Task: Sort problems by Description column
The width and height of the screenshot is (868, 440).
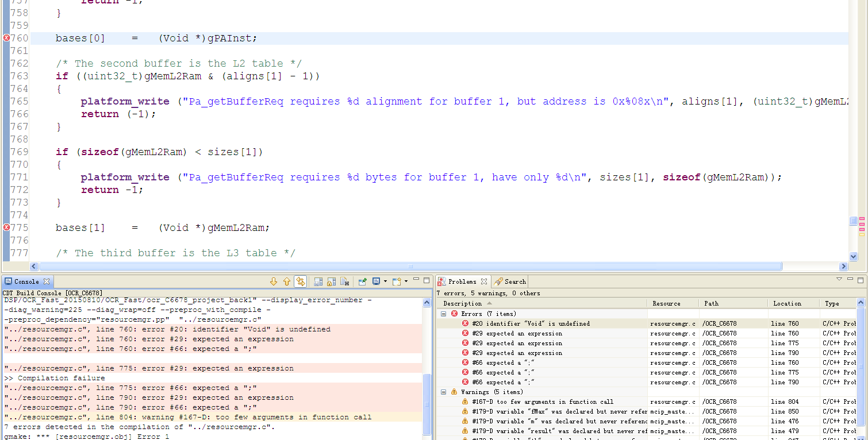Action: [543, 303]
